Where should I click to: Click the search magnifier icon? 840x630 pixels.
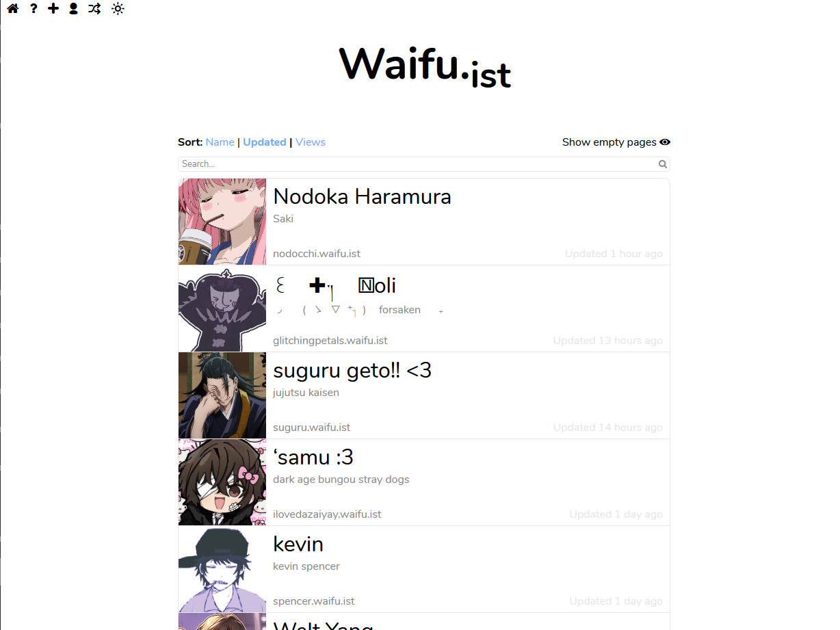(662, 164)
